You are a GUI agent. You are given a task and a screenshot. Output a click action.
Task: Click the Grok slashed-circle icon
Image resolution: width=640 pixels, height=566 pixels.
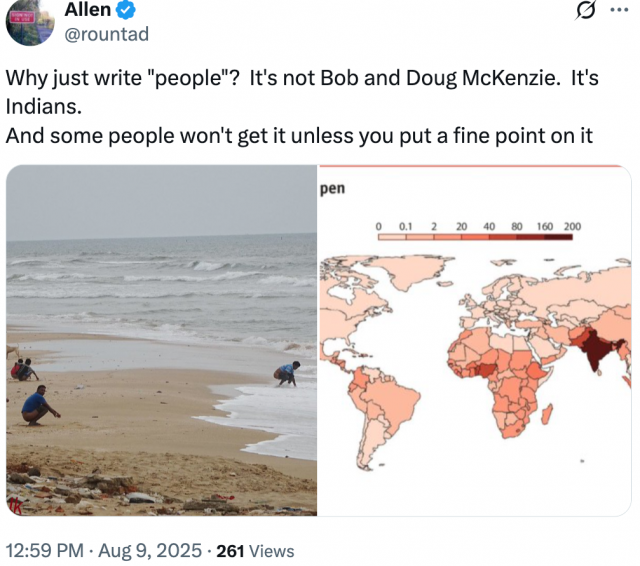[588, 12]
